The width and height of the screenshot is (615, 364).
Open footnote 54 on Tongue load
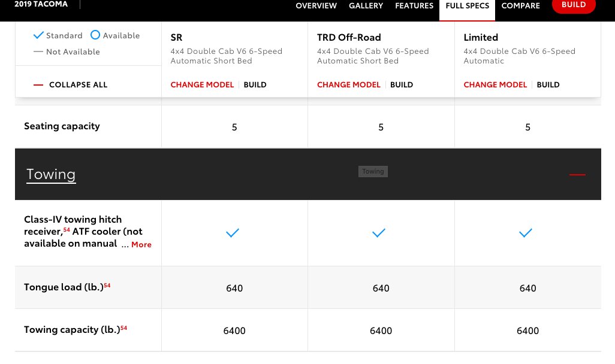(x=107, y=285)
